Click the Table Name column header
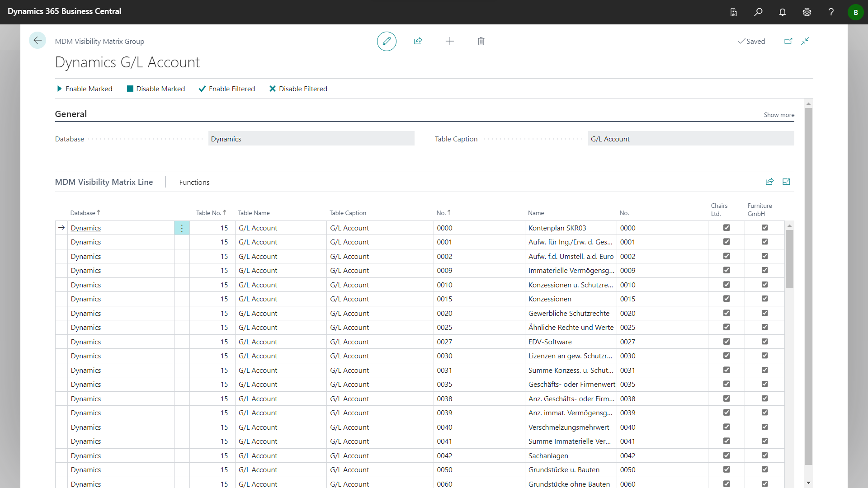The height and width of the screenshot is (488, 868). pos(254,213)
